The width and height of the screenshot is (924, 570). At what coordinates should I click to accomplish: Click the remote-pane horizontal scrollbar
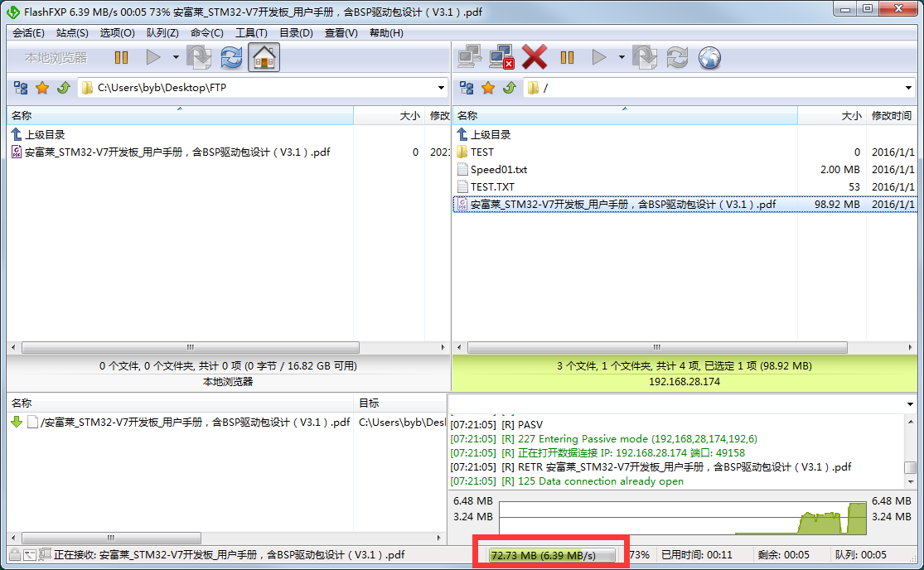pos(657,347)
